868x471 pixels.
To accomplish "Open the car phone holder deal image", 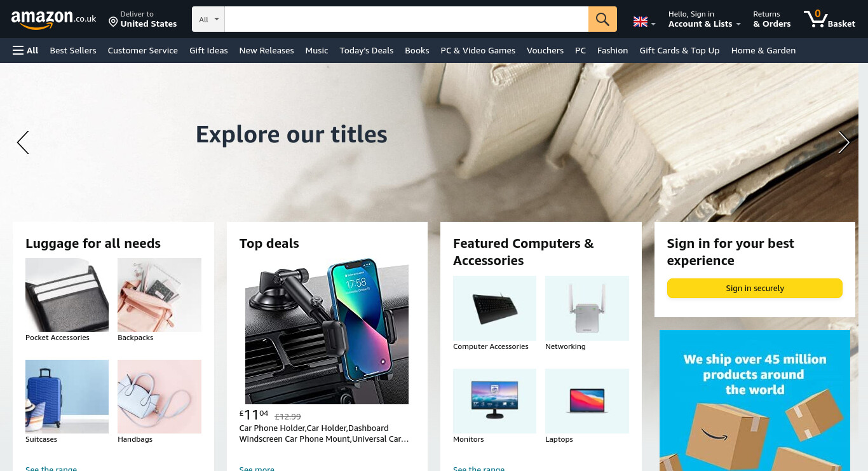I will (327, 331).
